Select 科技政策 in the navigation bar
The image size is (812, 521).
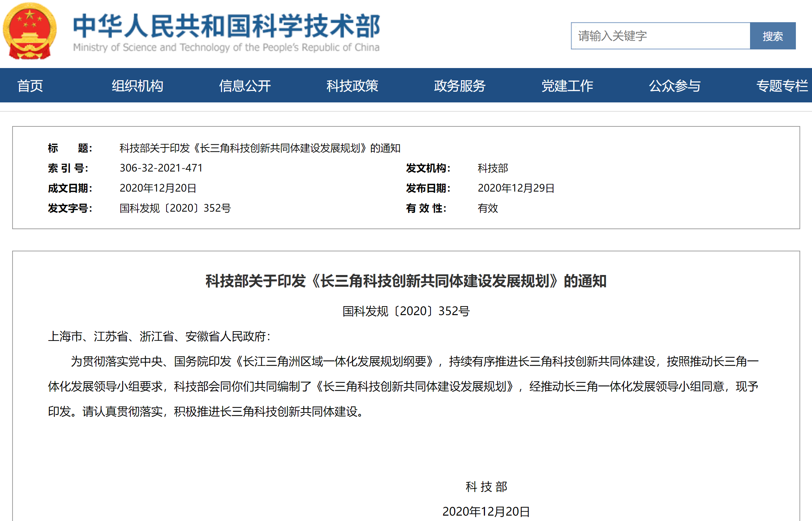[352, 86]
